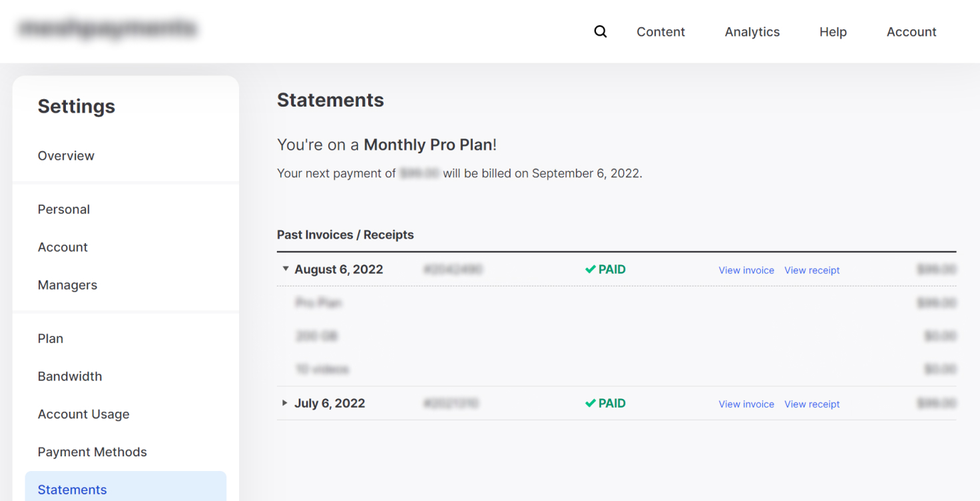Collapse the August 6, 2022 invoice row
980x501 pixels.
286,269
